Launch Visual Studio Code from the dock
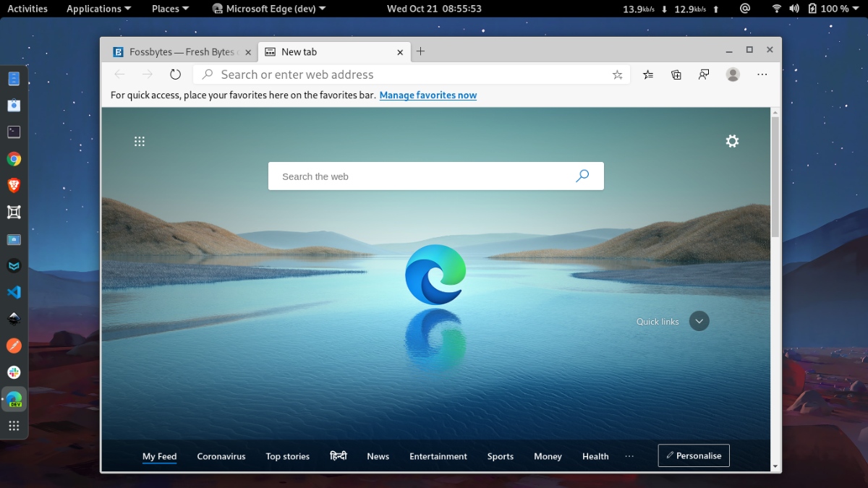 pyautogui.click(x=14, y=292)
